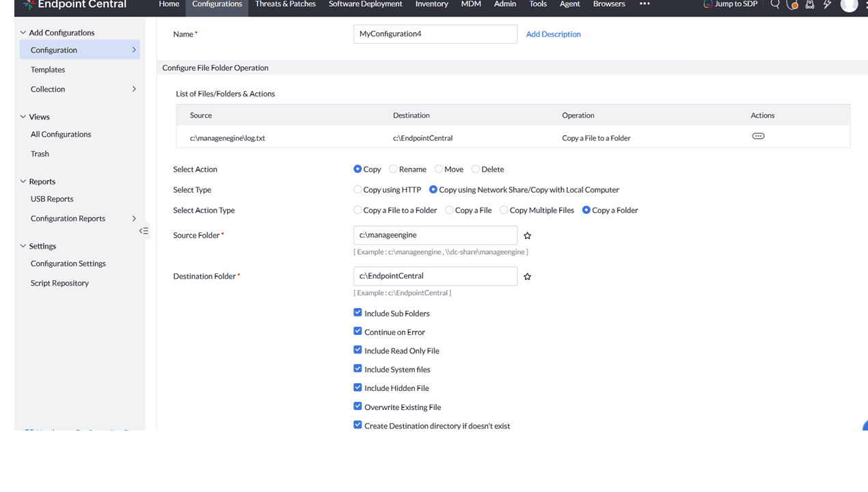868x492 pixels.
Task: Click the star icon beside Source Folder
Action: pos(528,236)
